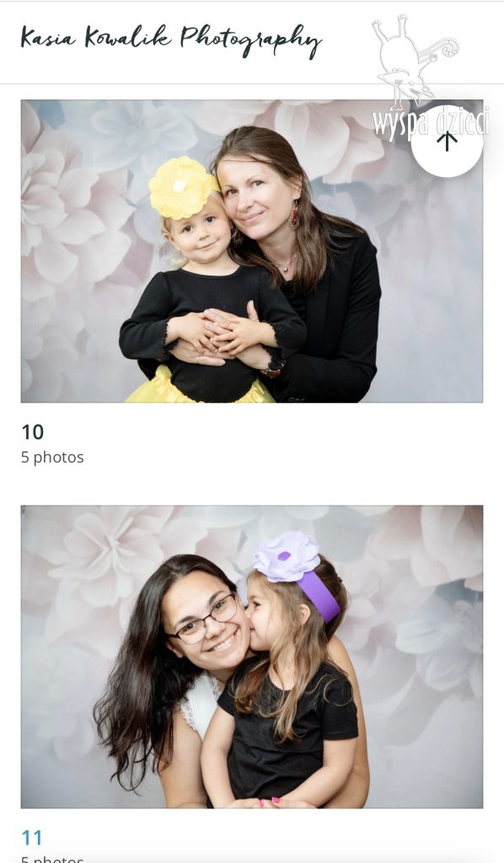The height and width of the screenshot is (863, 504).
Task: Open album 10 cover photo
Action: tap(252, 251)
